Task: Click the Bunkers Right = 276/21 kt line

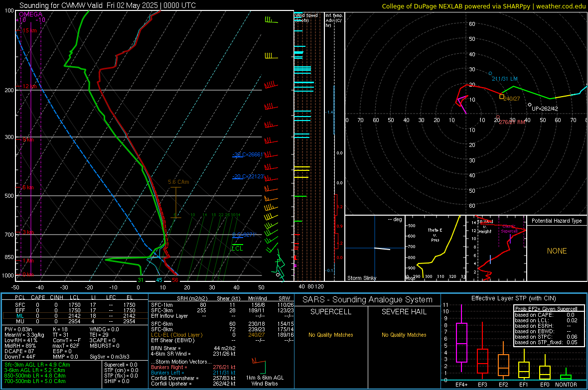Action: (193, 368)
